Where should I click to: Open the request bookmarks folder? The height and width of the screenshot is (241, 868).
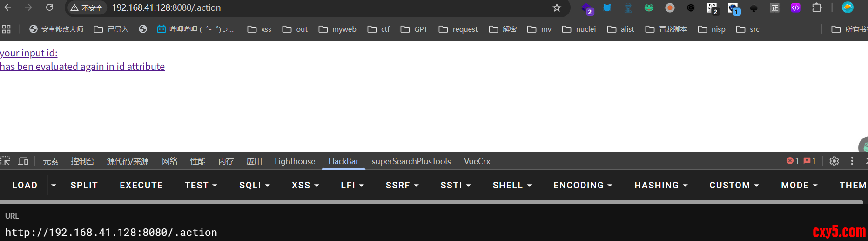458,29
